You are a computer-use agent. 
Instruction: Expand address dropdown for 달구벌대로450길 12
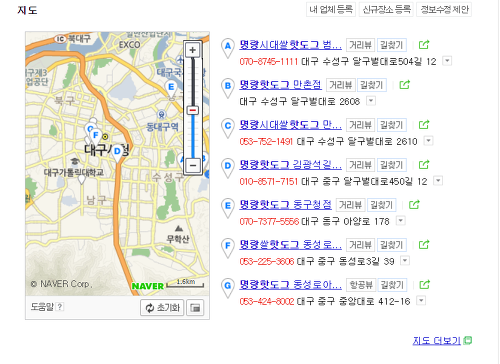coord(438,181)
